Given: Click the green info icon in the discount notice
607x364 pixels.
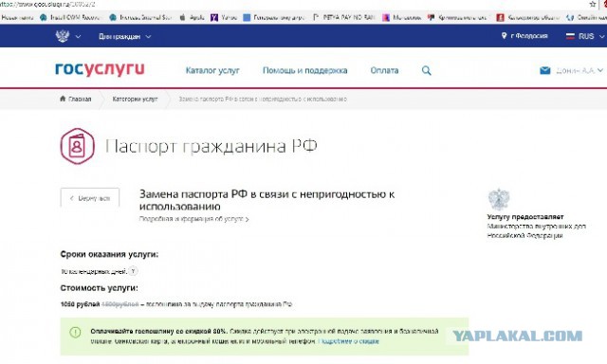Looking at the screenshot, I should 75,332.
